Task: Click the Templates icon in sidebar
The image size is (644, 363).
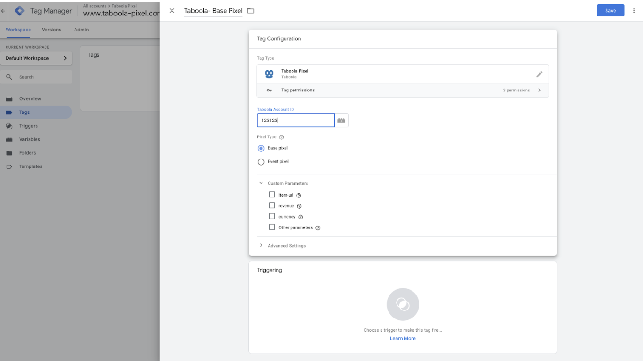Action: (9, 166)
